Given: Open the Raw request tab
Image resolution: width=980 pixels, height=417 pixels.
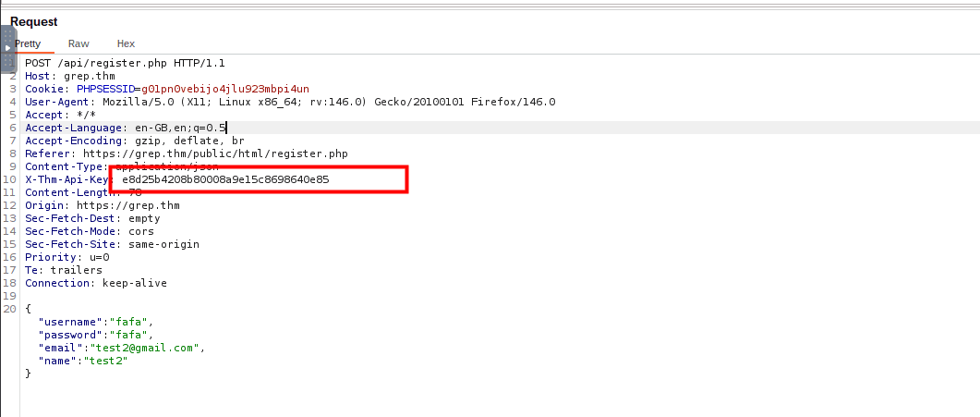Looking at the screenshot, I should click(79, 43).
